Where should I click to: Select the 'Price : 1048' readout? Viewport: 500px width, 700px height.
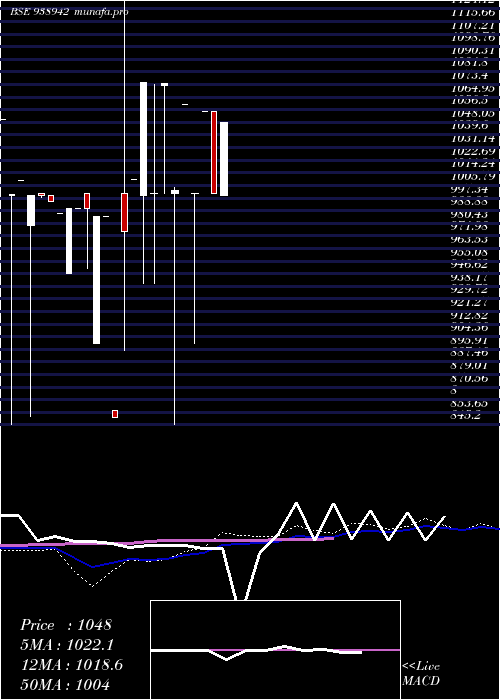point(66,625)
